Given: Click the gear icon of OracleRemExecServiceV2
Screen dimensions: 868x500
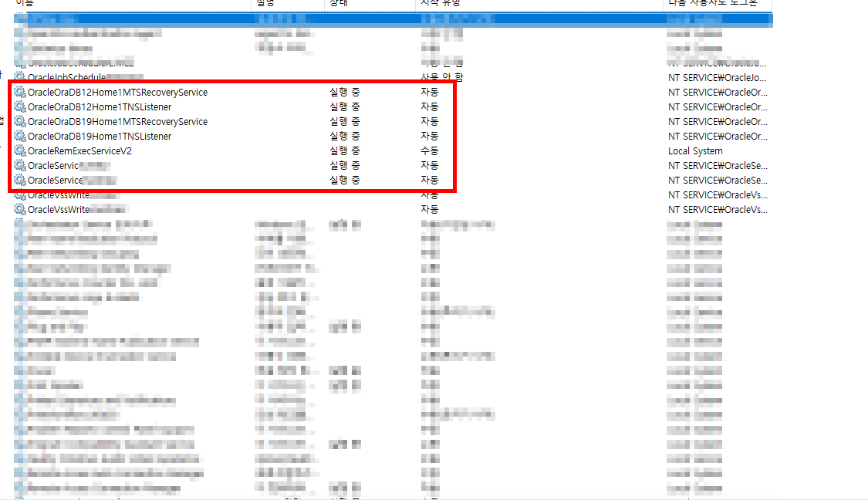Looking at the screenshot, I should (20, 150).
